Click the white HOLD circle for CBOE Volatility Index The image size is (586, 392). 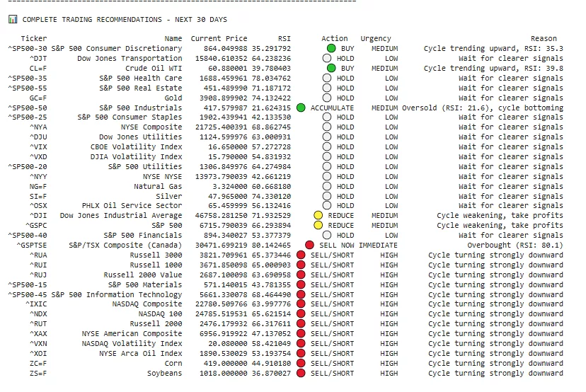pos(326,147)
